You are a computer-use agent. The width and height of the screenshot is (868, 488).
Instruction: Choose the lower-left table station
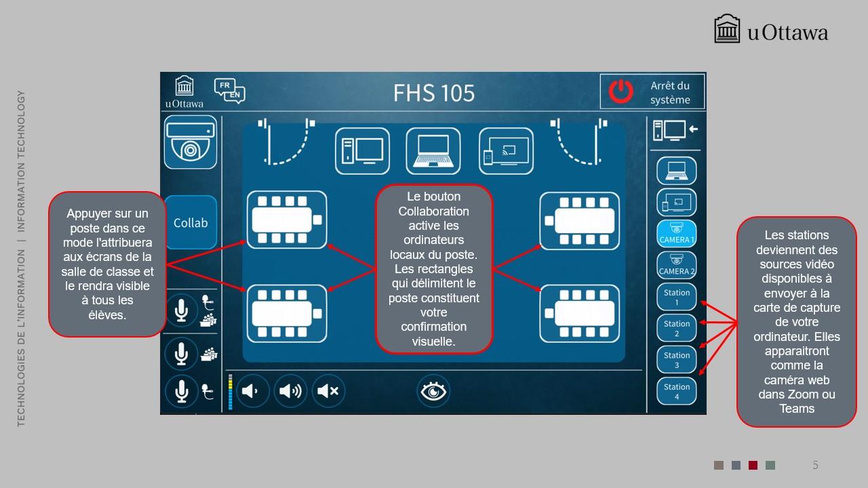tap(286, 314)
